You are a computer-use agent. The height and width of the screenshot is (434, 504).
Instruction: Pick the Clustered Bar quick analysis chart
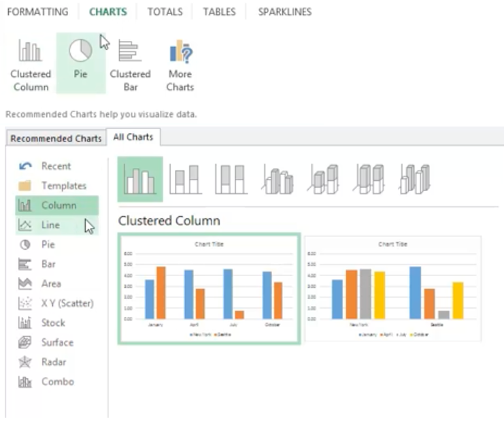point(130,65)
